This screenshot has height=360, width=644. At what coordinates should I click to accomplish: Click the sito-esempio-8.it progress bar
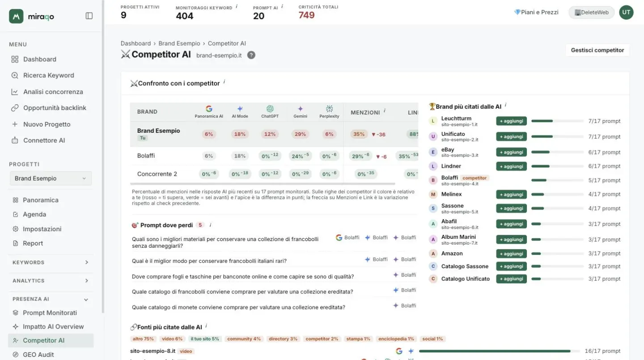tap(499, 351)
